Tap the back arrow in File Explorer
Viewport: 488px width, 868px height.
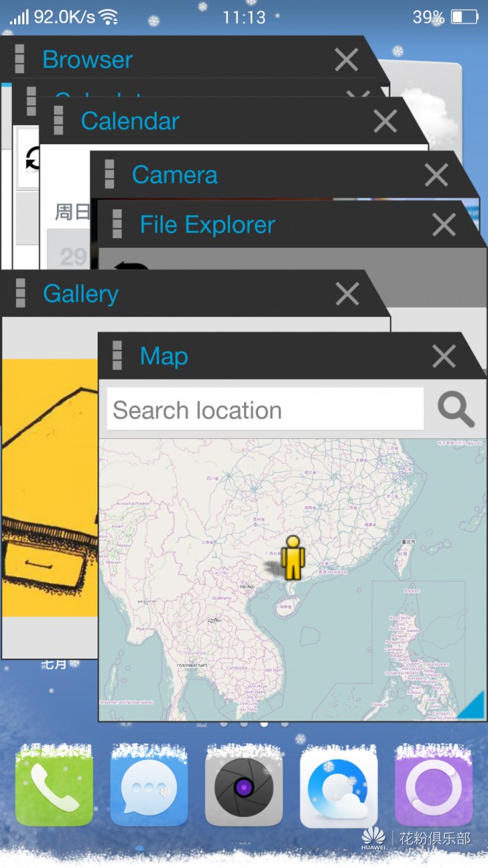point(131,266)
